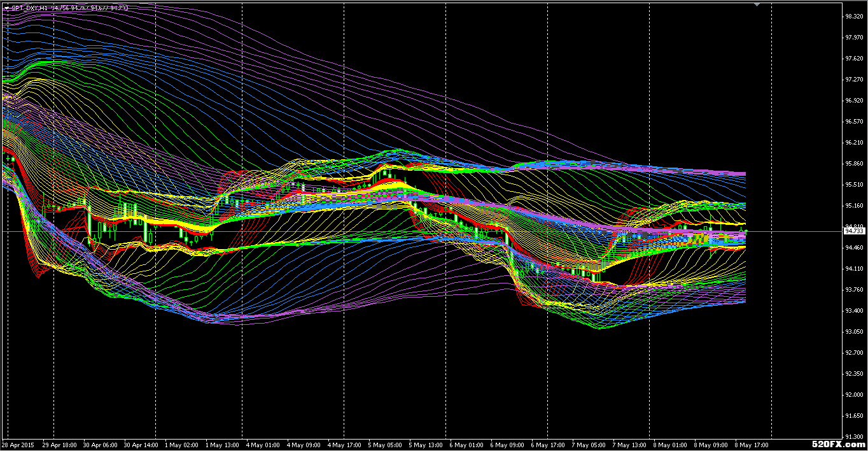Click the 5 May 05:00 time label

pos(385,445)
